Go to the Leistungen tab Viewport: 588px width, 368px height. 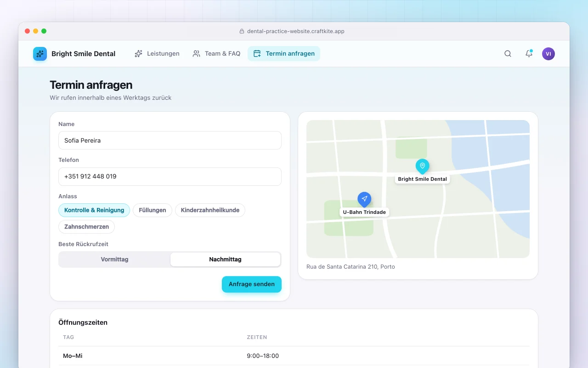[x=157, y=54]
